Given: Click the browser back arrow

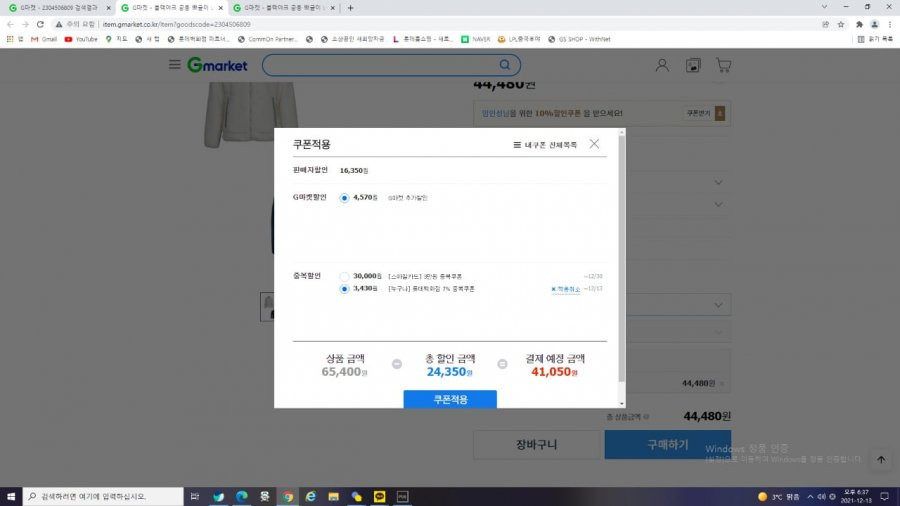Looking at the screenshot, I should (10, 25).
